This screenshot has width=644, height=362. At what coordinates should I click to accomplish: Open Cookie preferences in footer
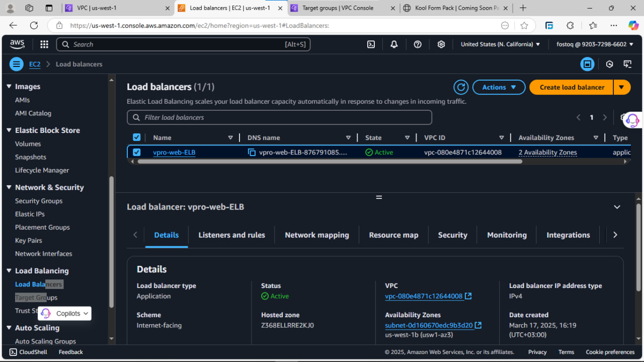(610, 352)
